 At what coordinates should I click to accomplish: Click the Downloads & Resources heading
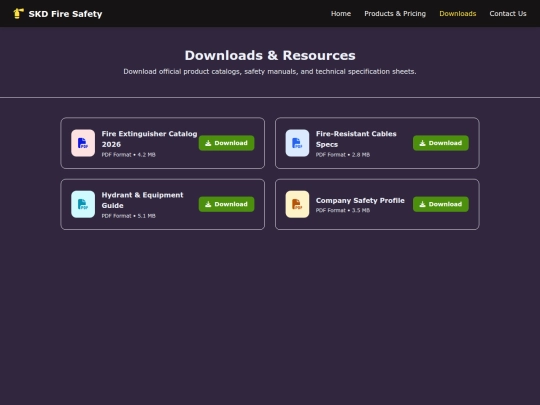pyautogui.click(x=270, y=55)
